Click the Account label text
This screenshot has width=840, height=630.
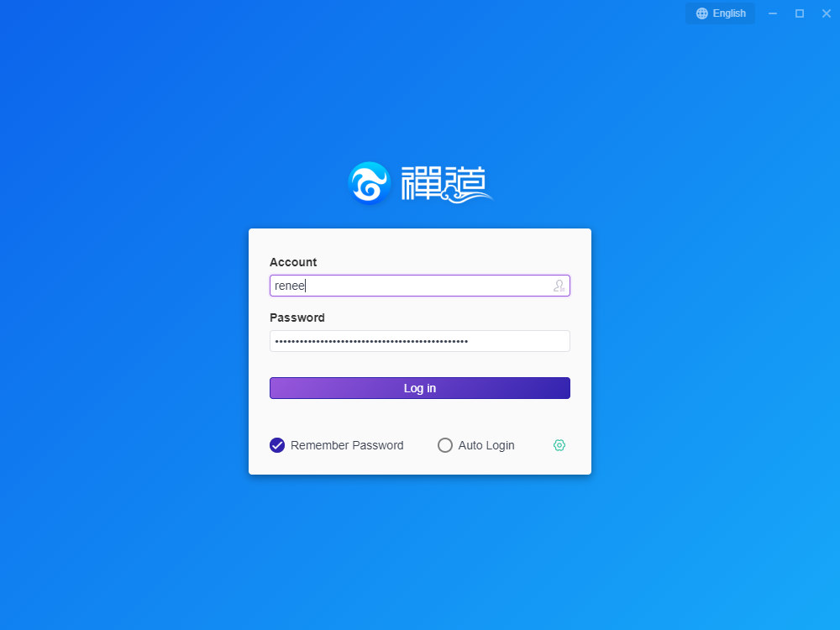(293, 262)
